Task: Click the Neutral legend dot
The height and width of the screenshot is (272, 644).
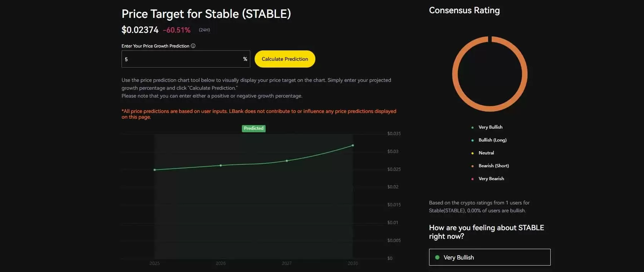Action: click(x=473, y=153)
